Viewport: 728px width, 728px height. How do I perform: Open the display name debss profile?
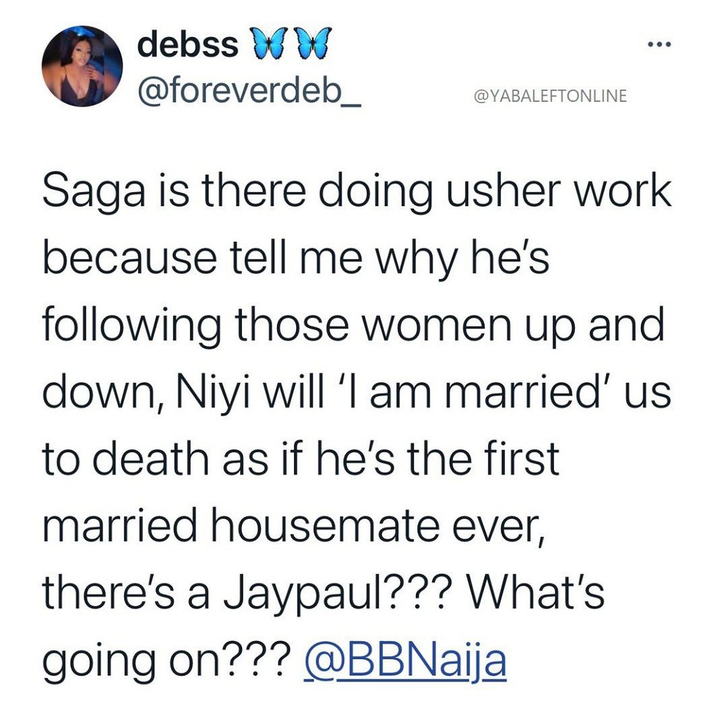[x=187, y=46]
